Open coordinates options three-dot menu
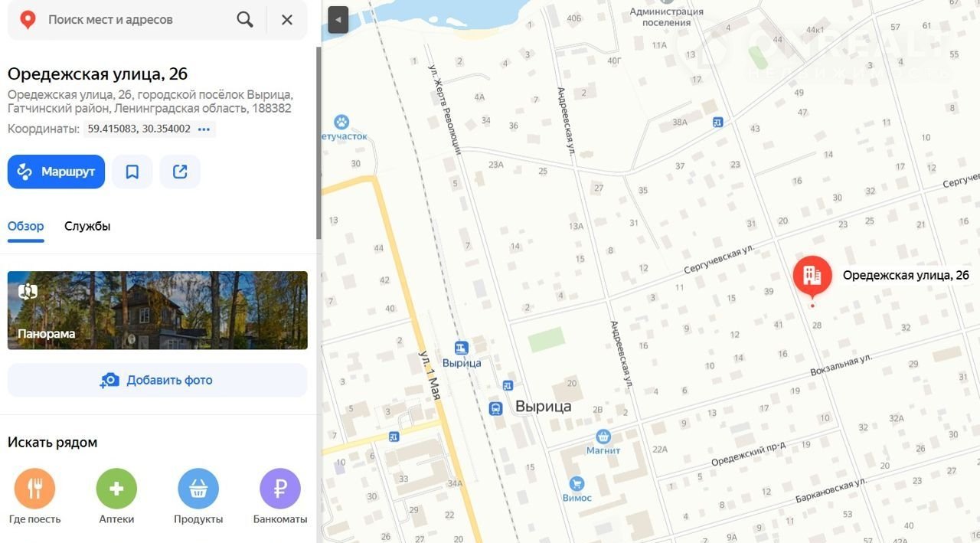Screen dimensions: 980x543 coord(204,129)
